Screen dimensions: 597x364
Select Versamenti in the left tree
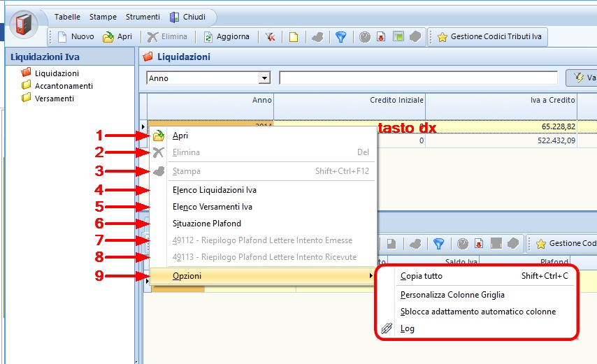(x=55, y=99)
